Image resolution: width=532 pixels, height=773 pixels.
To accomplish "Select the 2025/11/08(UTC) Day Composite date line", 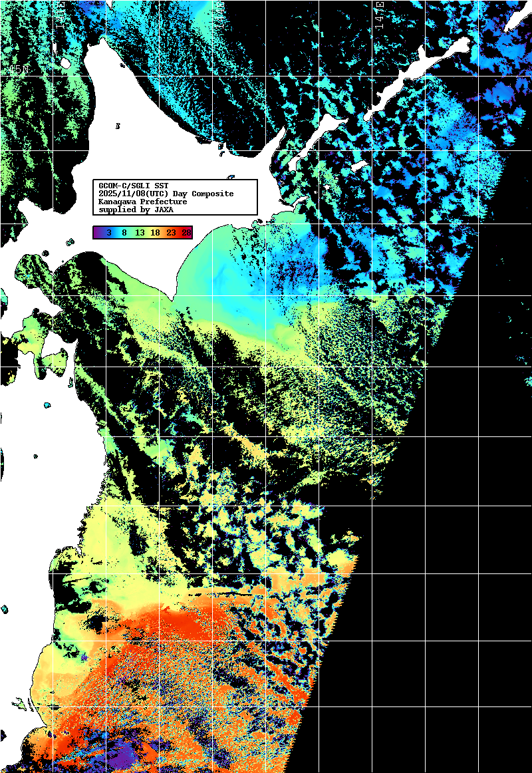I will [x=166, y=194].
